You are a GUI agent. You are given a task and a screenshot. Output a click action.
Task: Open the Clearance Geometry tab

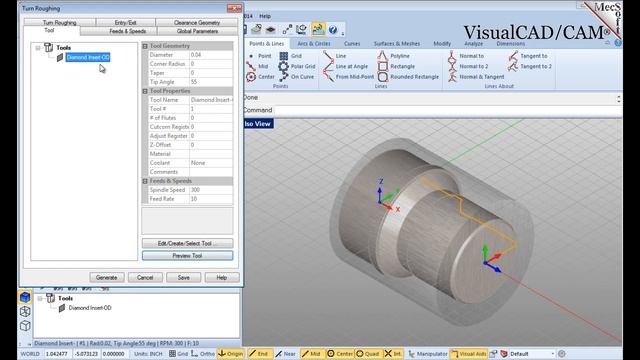pyautogui.click(x=197, y=22)
